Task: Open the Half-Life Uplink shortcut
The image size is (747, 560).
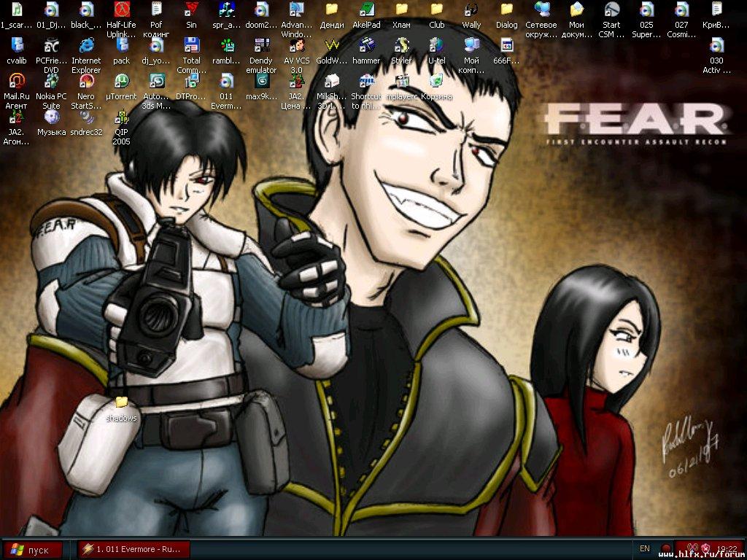Action: click(x=122, y=9)
